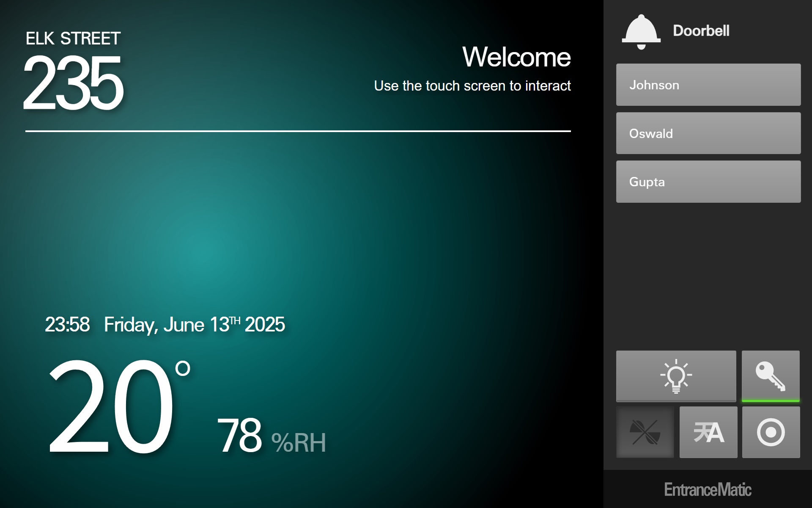Image resolution: width=812 pixels, height=508 pixels.
Task: Click the ELK STREET label
Action: pos(73,39)
